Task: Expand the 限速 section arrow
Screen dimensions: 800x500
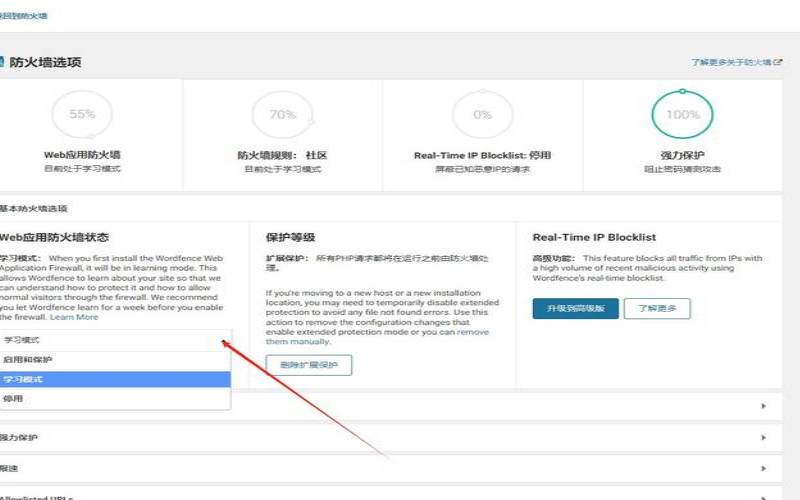Action: click(764, 468)
